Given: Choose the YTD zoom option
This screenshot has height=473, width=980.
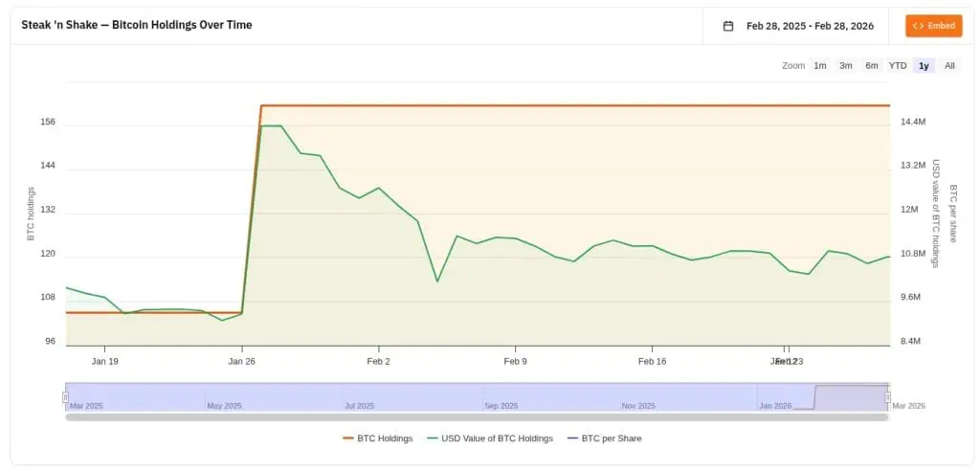Looking at the screenshot, I should coord(898,66).
